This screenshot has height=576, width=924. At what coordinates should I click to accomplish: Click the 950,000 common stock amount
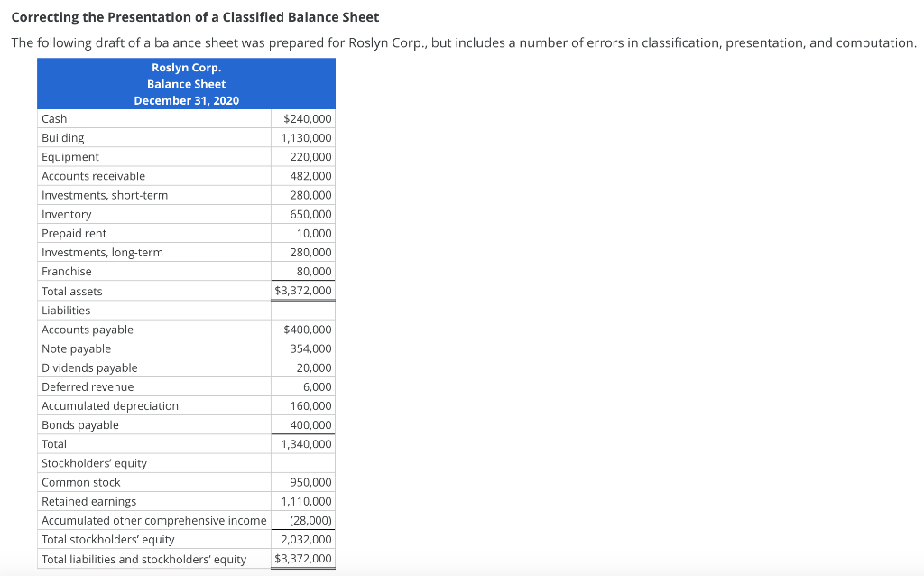pos(310,482)
